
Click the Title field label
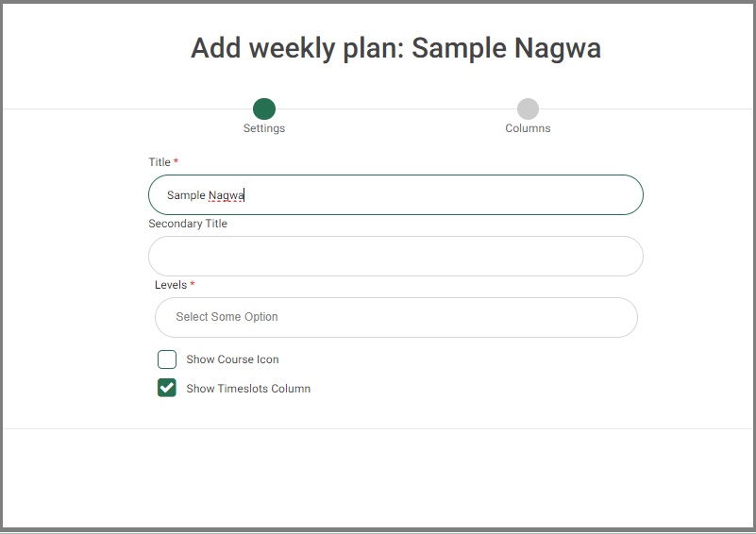160,162
